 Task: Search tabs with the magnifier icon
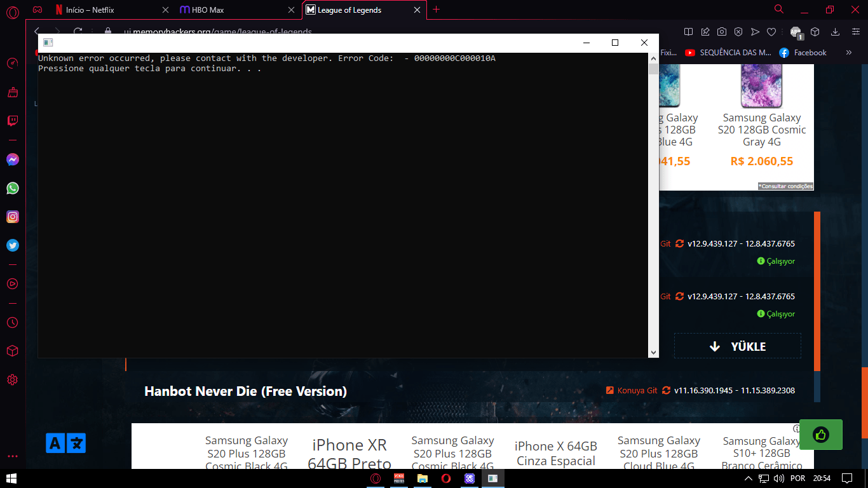coord(779,10)
